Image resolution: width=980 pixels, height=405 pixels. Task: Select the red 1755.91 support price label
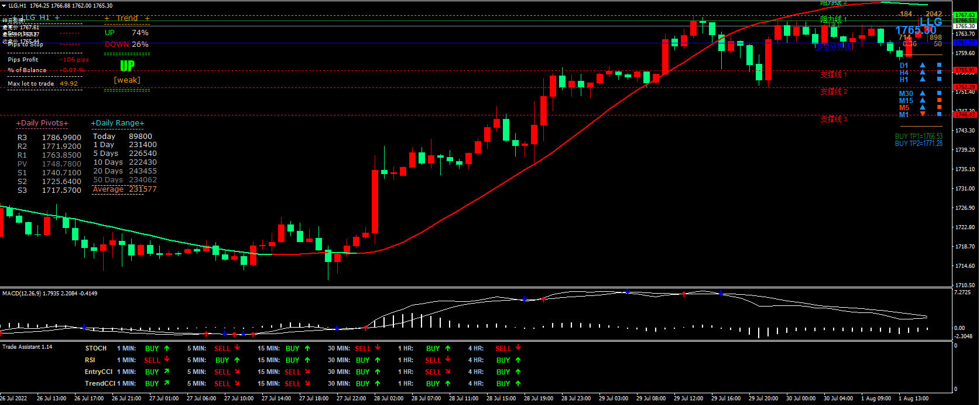(x=965, y=70)
